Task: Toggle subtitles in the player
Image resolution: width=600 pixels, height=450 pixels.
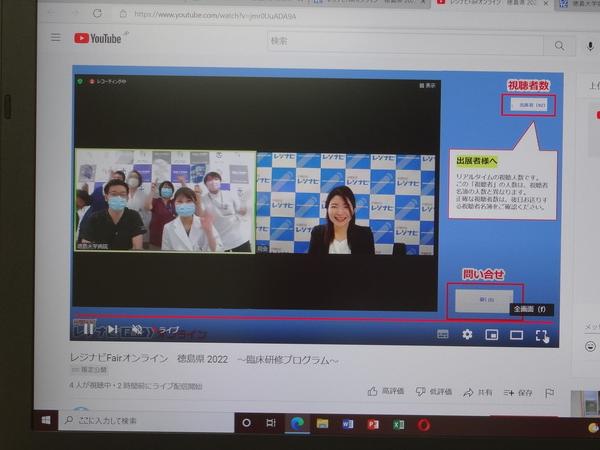Action: 443,334
